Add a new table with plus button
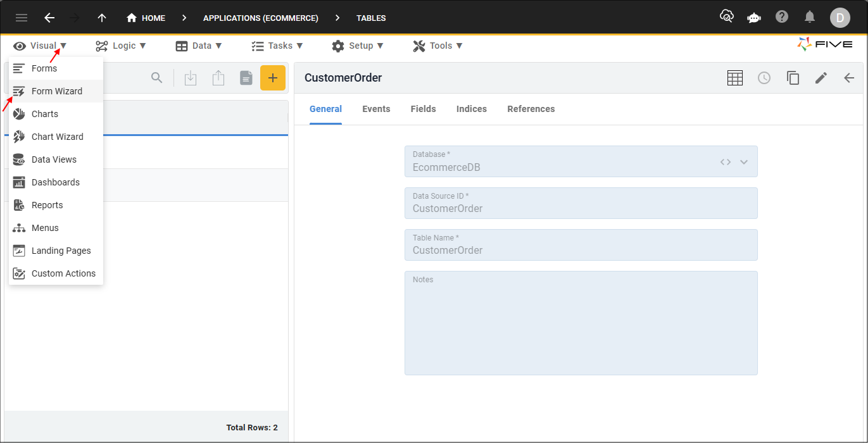The image size is (868, 443). pyautogui.click(x=273, y=78)
